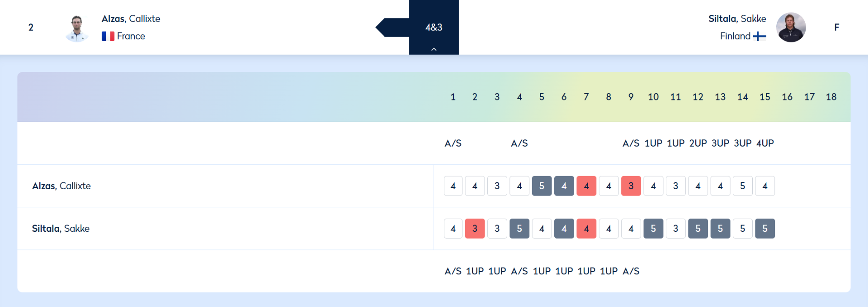Click Alzas red score 3 on hole 9

coord(631,186)
